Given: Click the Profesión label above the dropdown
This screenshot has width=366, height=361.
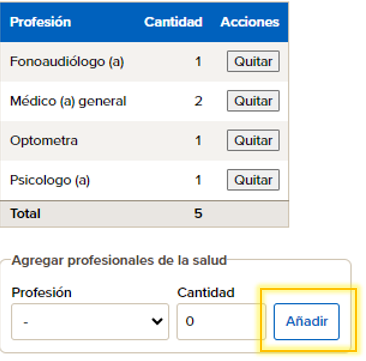Looking at the screenshot, I should tap(42, 293).
